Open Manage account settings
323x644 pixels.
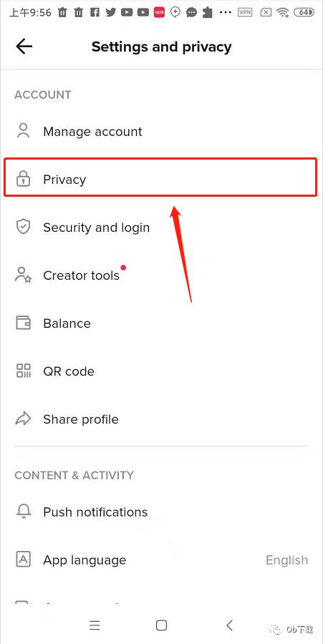pos(162,132)
